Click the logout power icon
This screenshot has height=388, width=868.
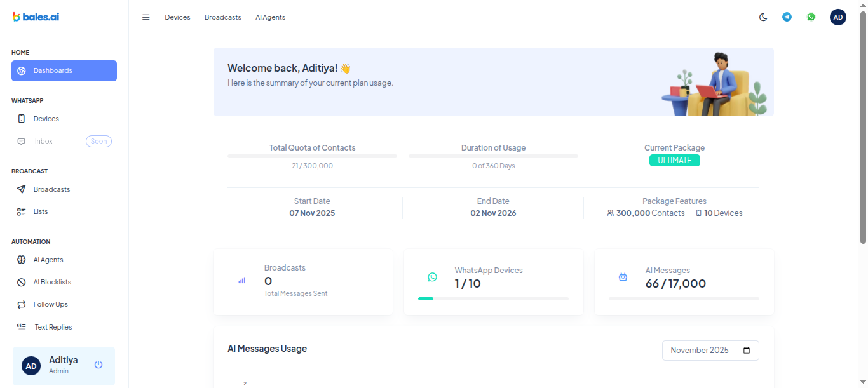tap(98, 365)
